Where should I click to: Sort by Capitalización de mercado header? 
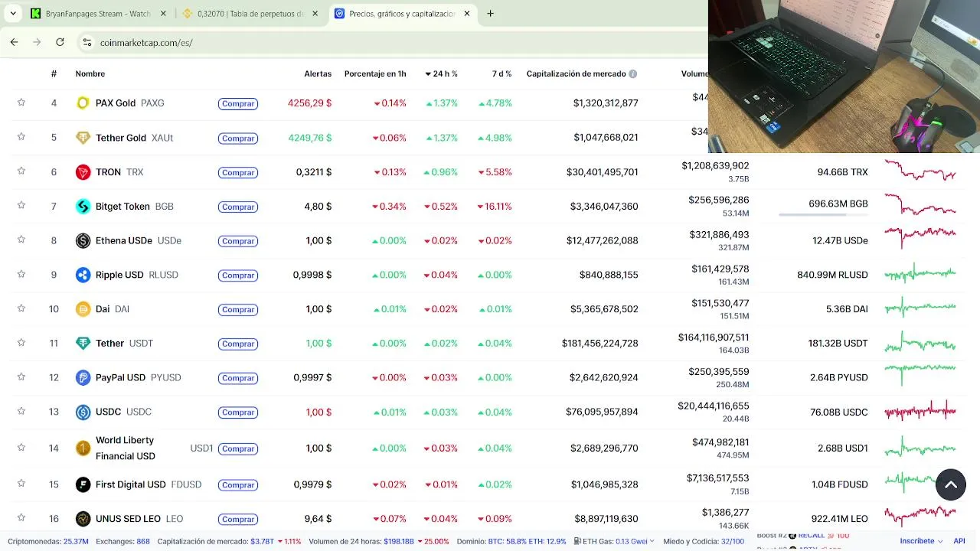coord(576,73)
